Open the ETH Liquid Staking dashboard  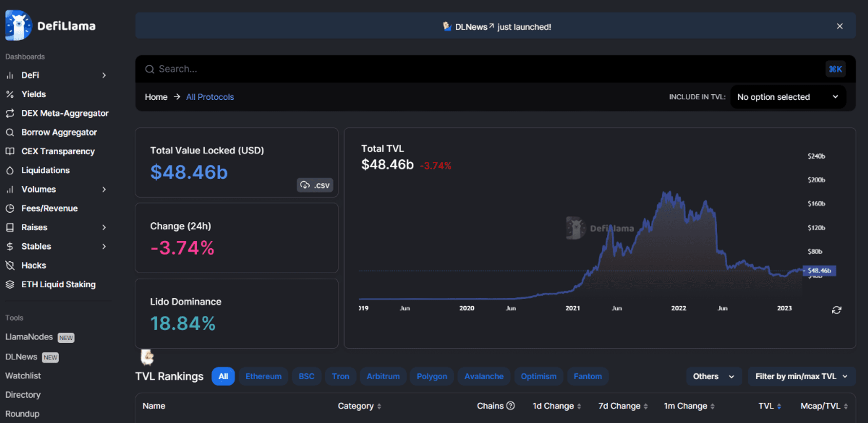[x=58, y=284]
